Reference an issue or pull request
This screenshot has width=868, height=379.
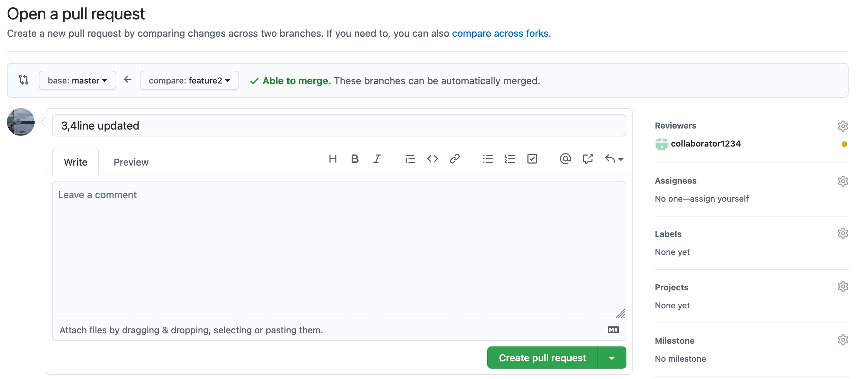pyautogui.click(x=587, y=159)
